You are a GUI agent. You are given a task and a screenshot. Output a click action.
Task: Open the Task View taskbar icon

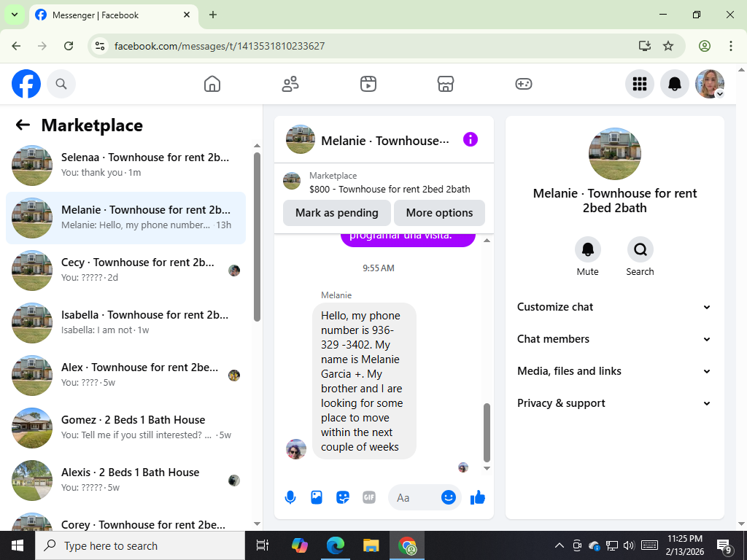pos(263,545)
